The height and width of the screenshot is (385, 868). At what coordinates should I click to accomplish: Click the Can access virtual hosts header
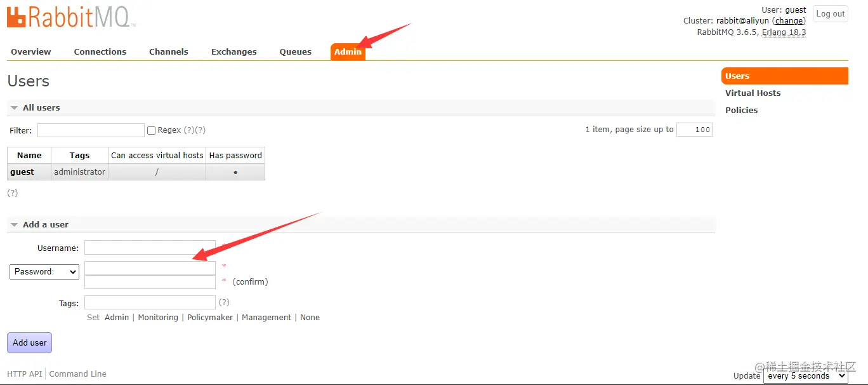157,156
